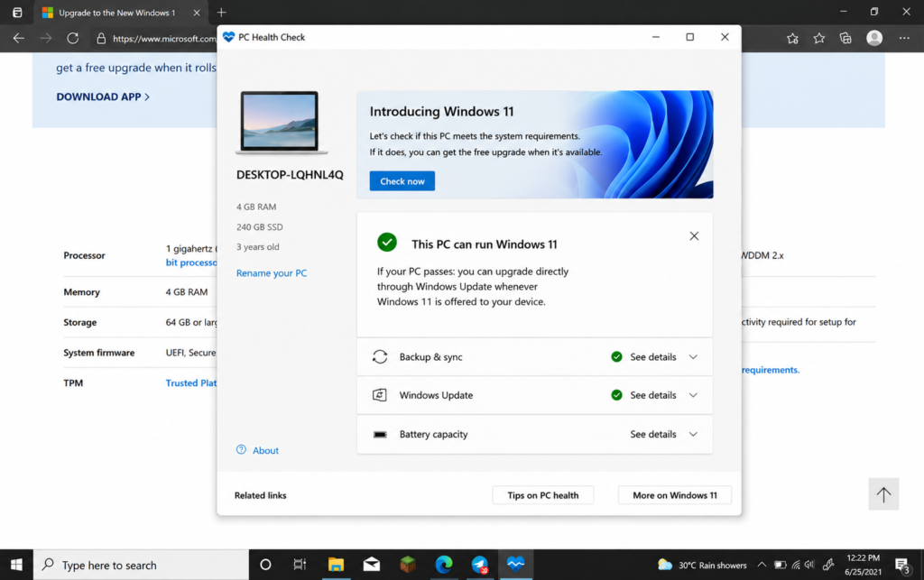Open Telegram from the taskbar

point(480,565)
